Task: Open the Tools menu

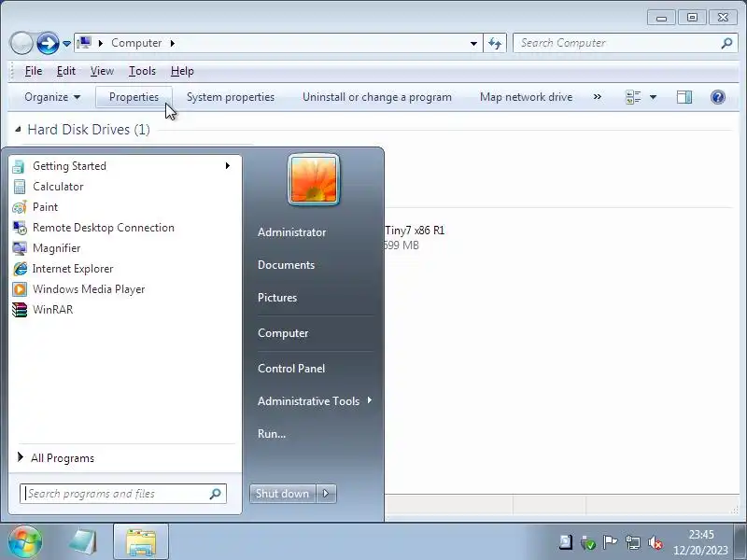Action: (x=142, y=71)
